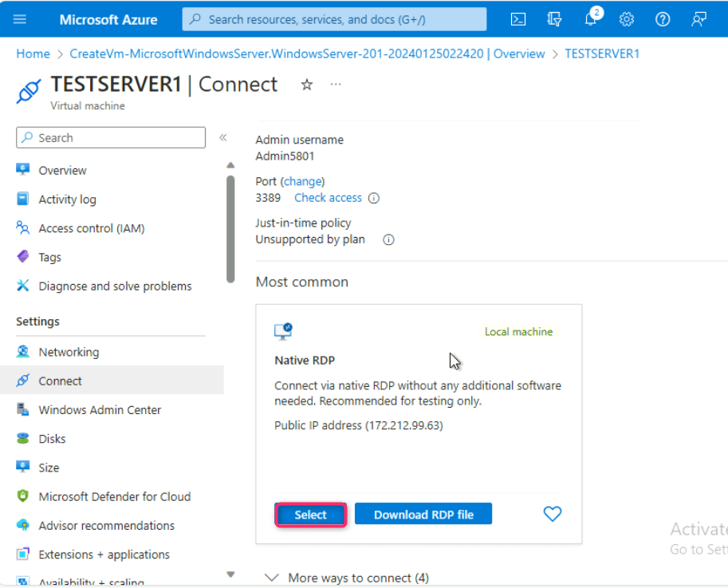
Task: Open Disks menu item
Action: click(x=52, y=439)
